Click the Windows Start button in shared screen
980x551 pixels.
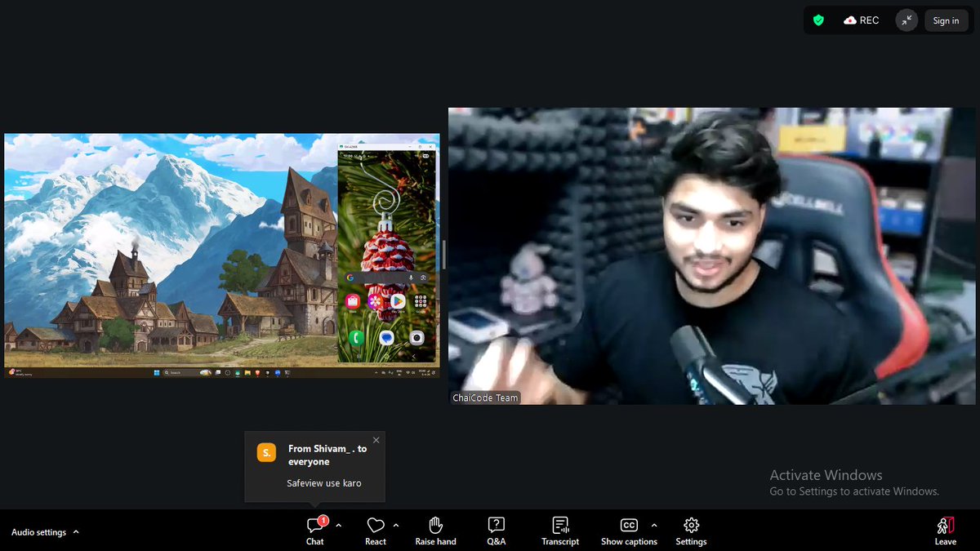coord(157,373)
